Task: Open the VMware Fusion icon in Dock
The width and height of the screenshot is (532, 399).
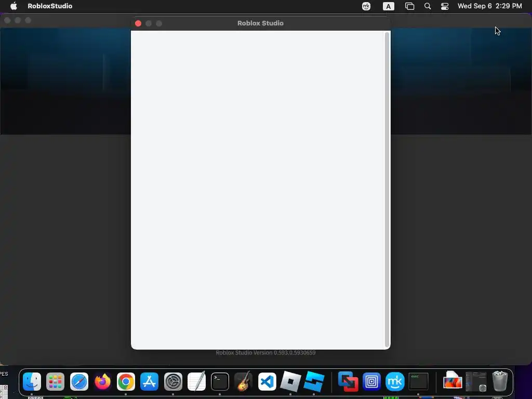Action: (x=348, y=381)
